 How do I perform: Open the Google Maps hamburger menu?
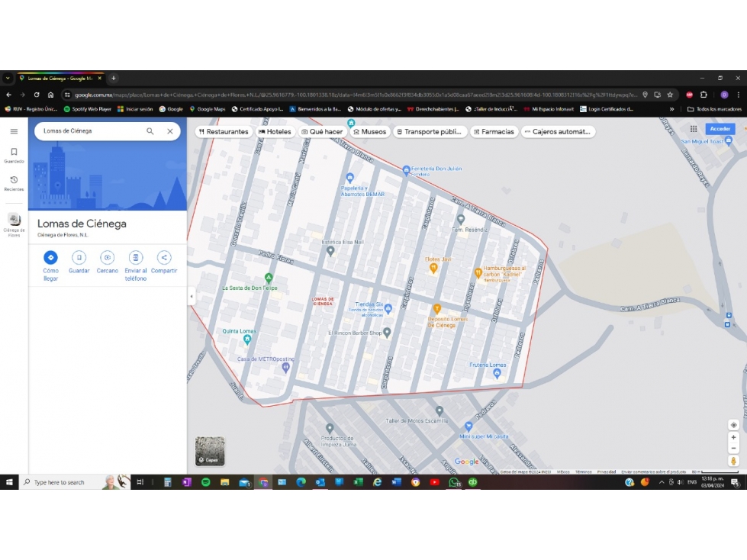pos(14,131)
